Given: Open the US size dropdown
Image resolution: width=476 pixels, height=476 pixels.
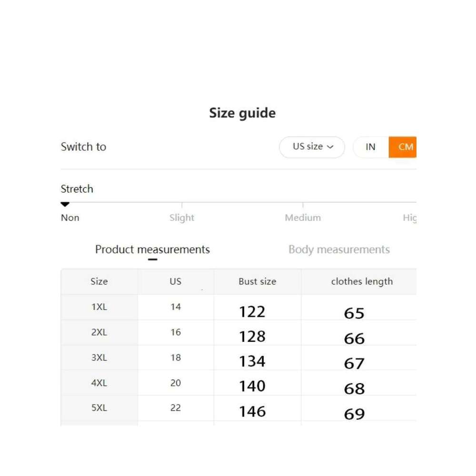Looking at the screenshot, I should [x=312, y=147].
